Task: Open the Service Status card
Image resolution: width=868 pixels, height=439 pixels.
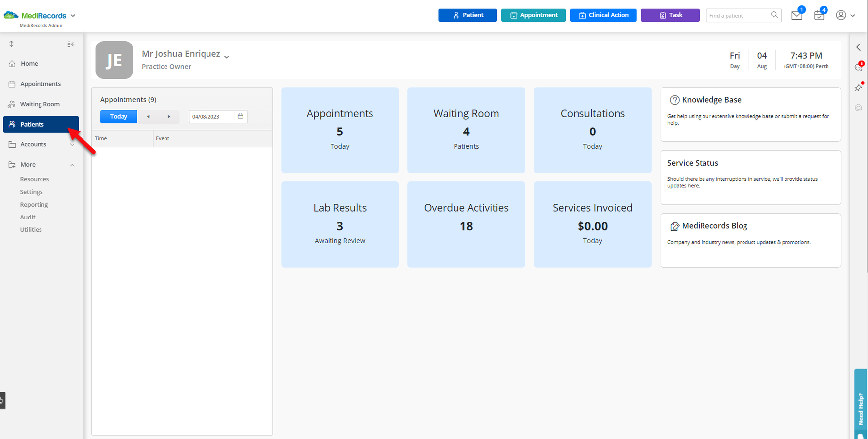Action: click(750, 177)
